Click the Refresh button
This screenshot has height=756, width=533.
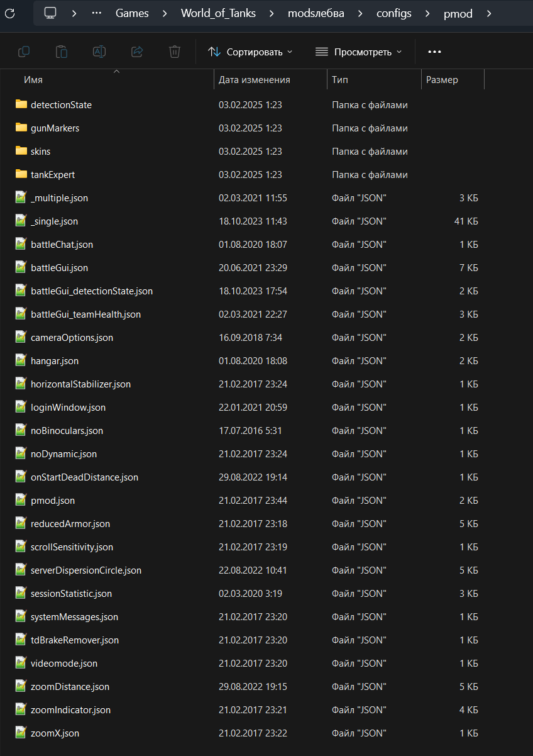10,13
